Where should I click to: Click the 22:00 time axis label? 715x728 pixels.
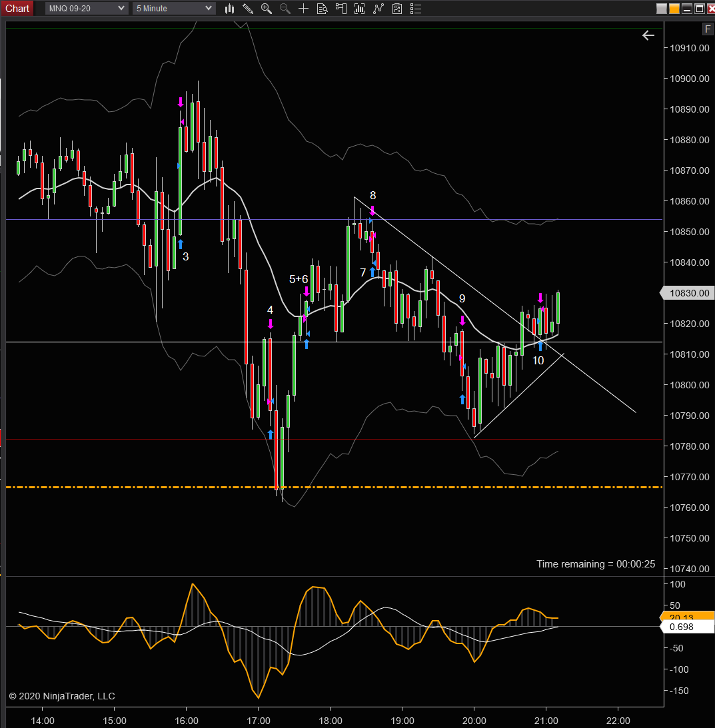[618, 721]
